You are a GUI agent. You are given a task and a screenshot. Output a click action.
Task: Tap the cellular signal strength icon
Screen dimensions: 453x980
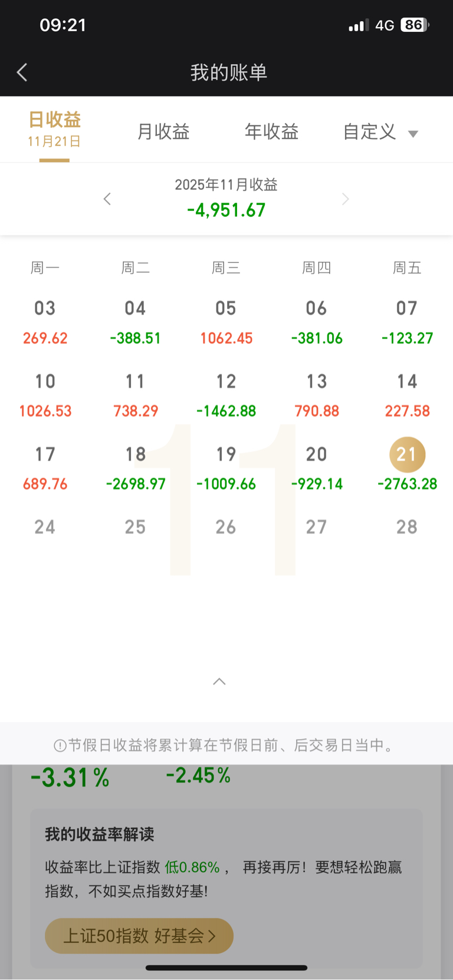click(359, 25)
